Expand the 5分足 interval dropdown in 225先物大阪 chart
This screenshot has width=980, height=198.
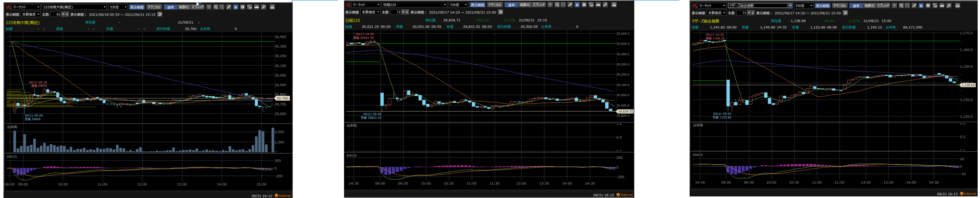pos(125,7)
